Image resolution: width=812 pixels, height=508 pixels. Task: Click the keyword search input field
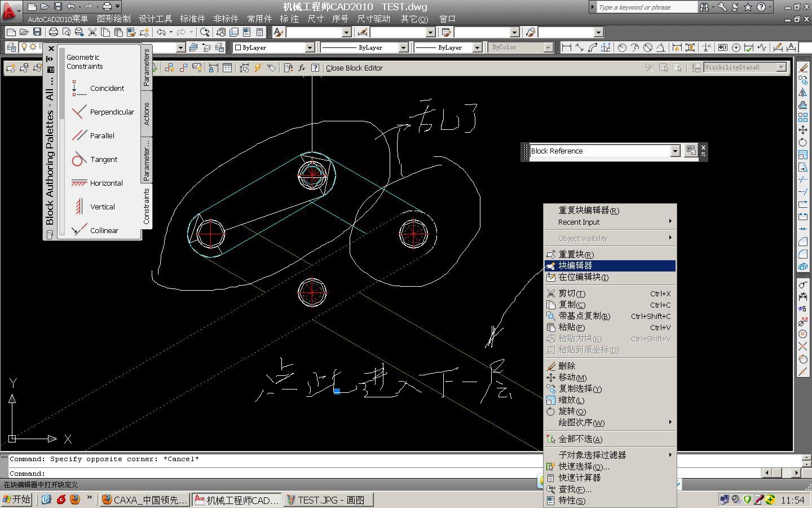(x=646, y=7)
